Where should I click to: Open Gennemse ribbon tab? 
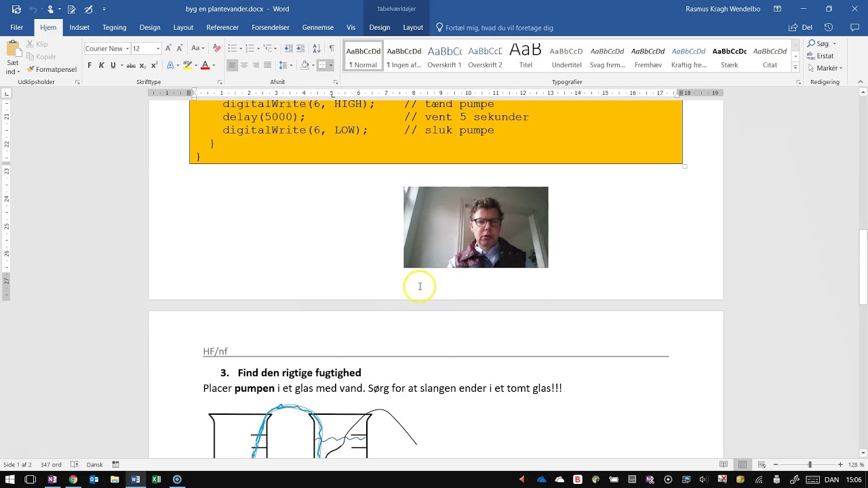(318, 27)
